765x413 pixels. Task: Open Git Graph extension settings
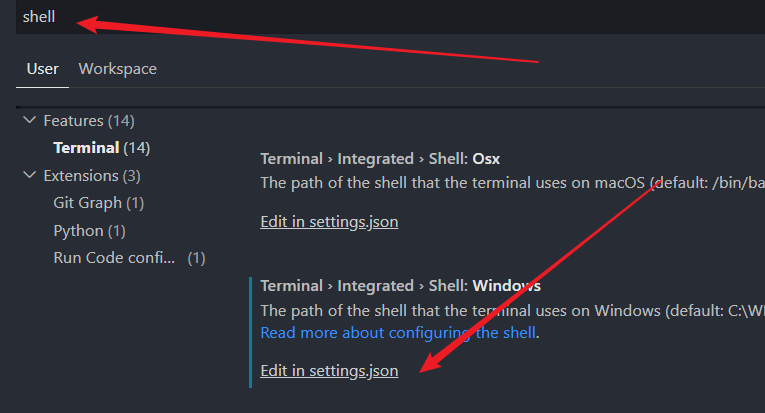tap(88, 203)
